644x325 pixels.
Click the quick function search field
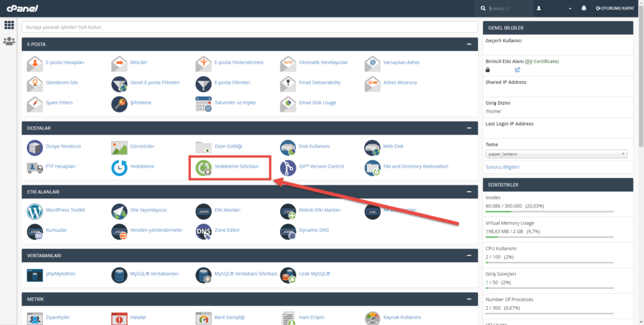pos(249,27)
